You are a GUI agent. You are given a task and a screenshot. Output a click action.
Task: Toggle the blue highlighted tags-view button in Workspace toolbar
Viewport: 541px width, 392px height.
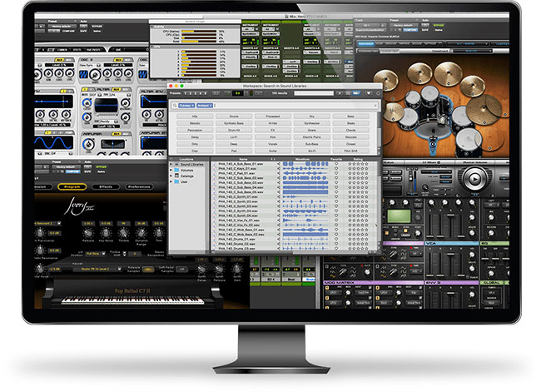click(x=356, y=93)
